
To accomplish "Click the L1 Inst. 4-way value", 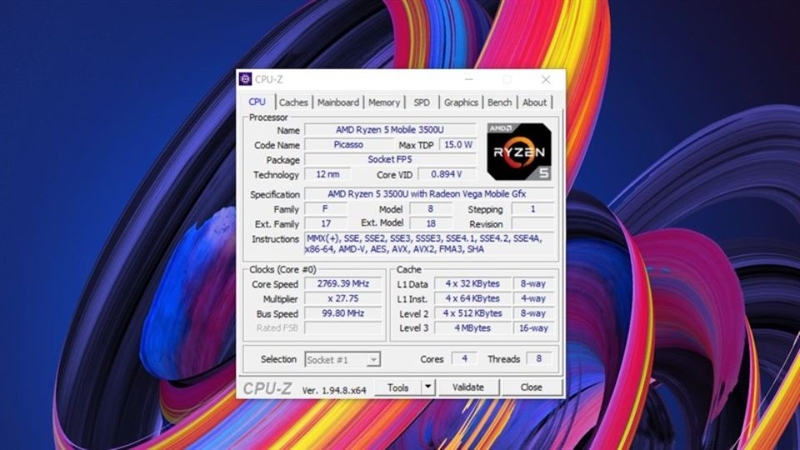I will 533,298.
